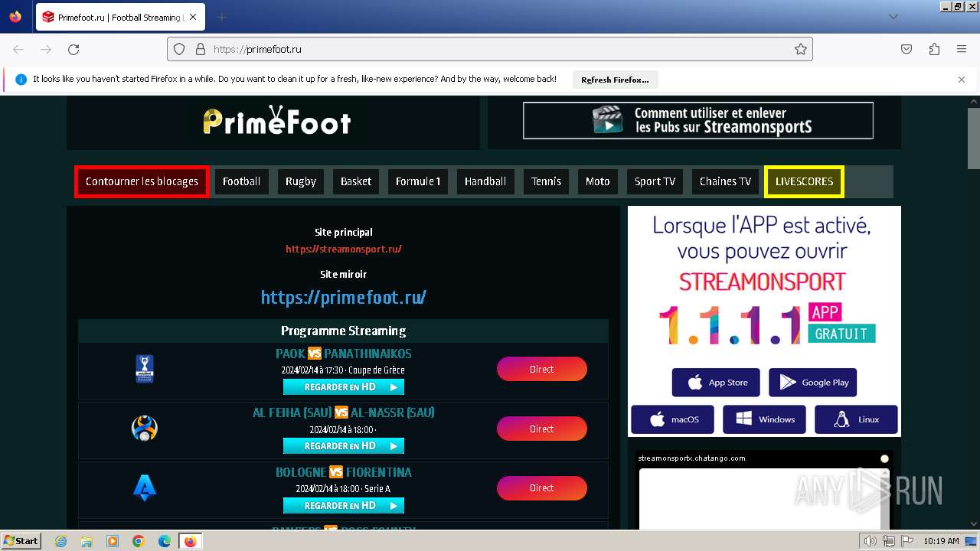Follow the https://streamonsport.ru/ link
This screenshot has width=980, height=551.
pyautogui.click(x=344, y=249)
